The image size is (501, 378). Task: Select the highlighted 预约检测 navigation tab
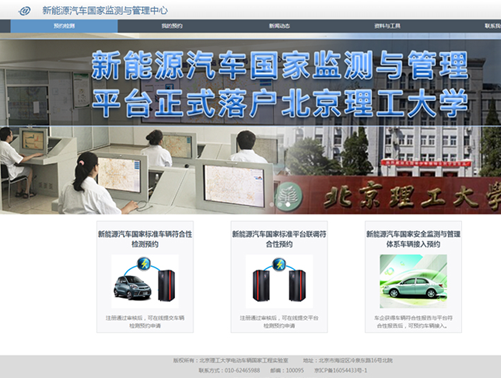tap(64, 26)
